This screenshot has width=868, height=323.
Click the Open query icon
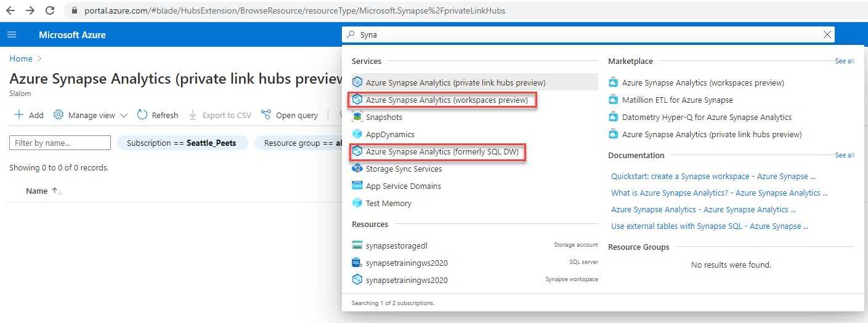click(266, 115)
